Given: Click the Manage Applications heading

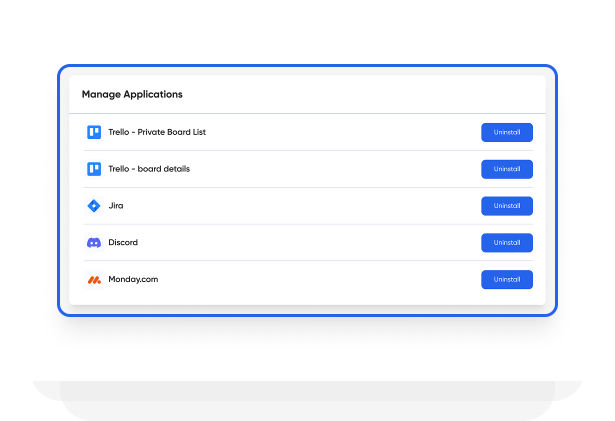Looking at the screenshot, I should 132,94.
